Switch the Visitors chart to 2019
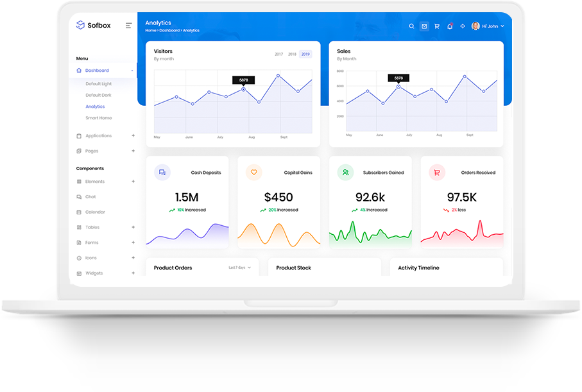 coord(305,55)
